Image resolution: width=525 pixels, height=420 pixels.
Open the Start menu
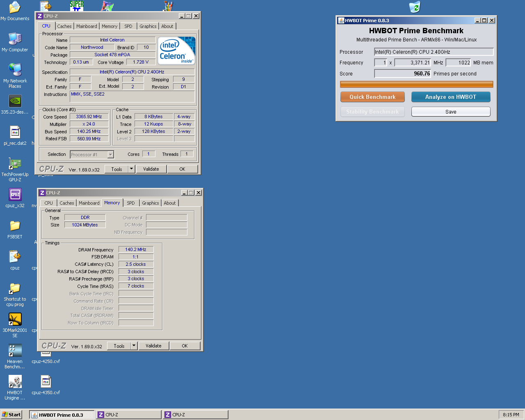point(11,415)
